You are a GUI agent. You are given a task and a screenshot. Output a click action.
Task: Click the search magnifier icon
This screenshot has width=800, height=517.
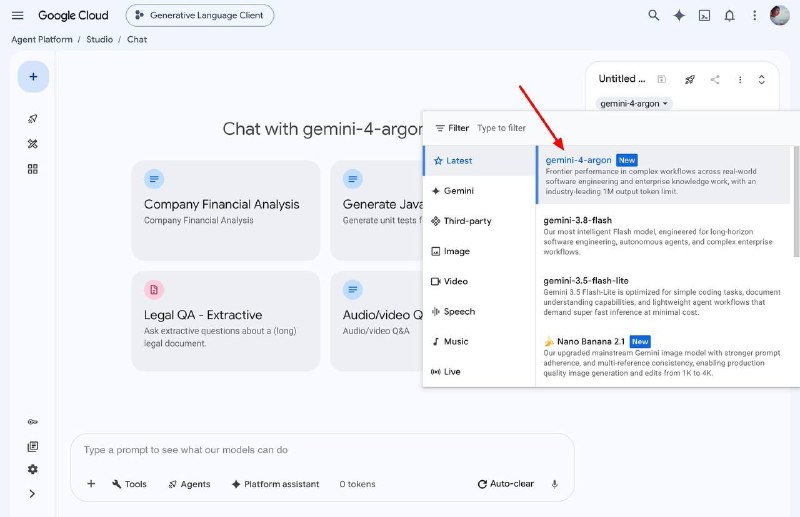click(x=654, y=15)
